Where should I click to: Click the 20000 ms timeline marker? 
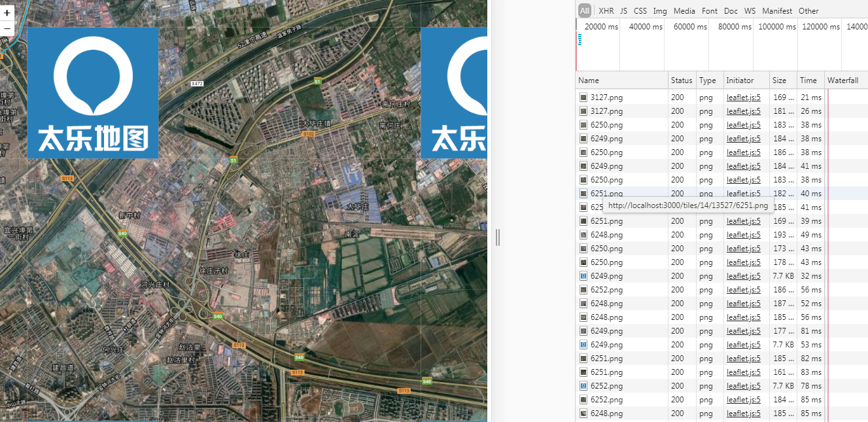click(600, 27)
